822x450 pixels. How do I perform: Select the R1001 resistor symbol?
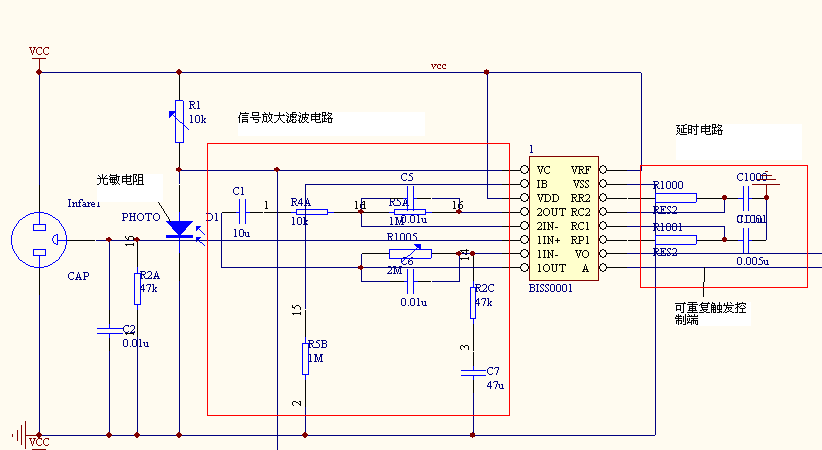pos(676,240)
